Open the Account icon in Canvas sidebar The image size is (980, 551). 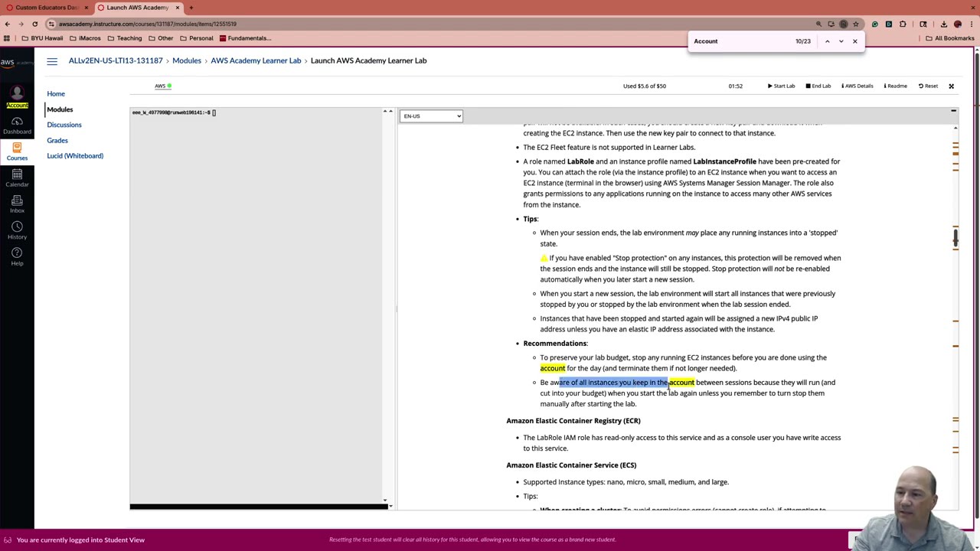(x=17, y=97)
